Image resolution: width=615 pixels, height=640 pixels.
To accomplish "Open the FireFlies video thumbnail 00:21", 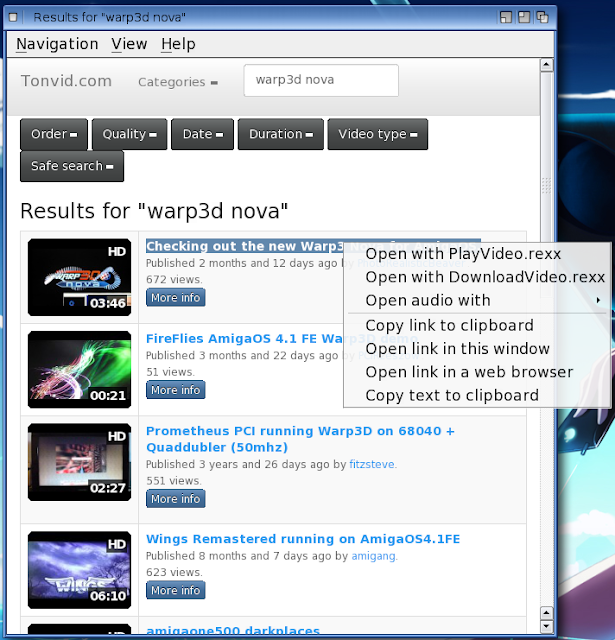I will [x=80, y=369].
